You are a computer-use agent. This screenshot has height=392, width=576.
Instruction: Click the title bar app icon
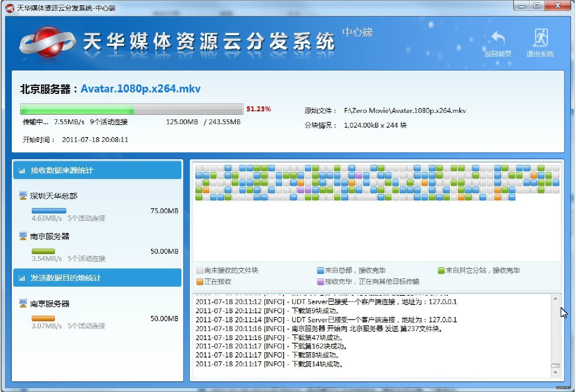point(10,8)
